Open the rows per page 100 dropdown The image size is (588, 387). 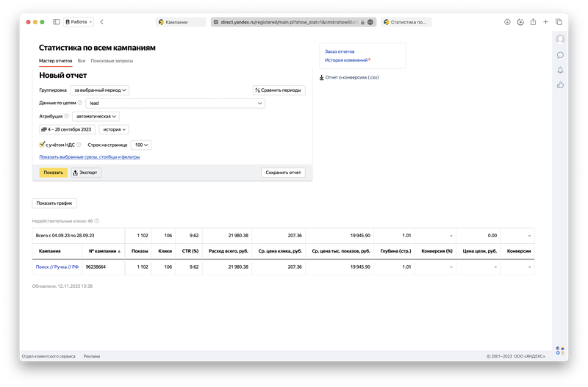point(141,145)
